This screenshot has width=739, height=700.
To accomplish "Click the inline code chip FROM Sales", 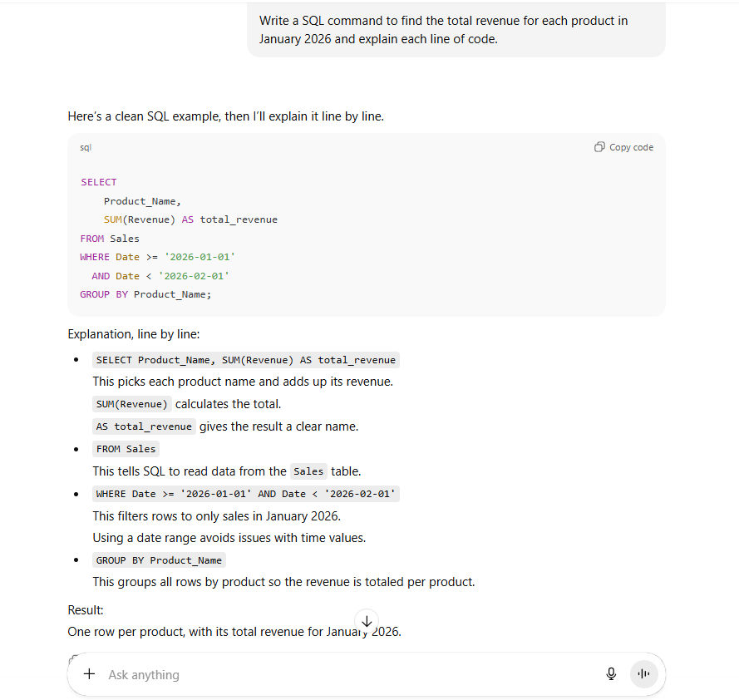I will coord(125,448).
